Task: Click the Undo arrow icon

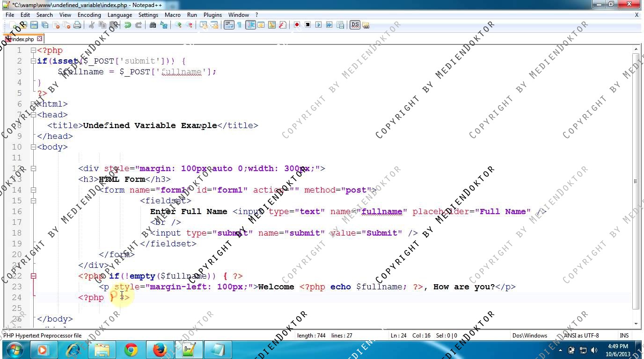Action: [127, 25]
